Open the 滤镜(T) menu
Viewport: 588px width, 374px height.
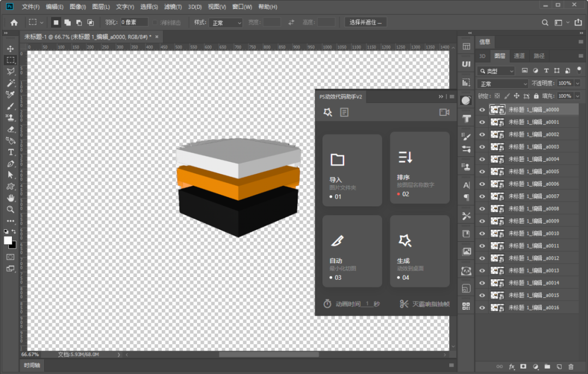(x=173, y=7)
